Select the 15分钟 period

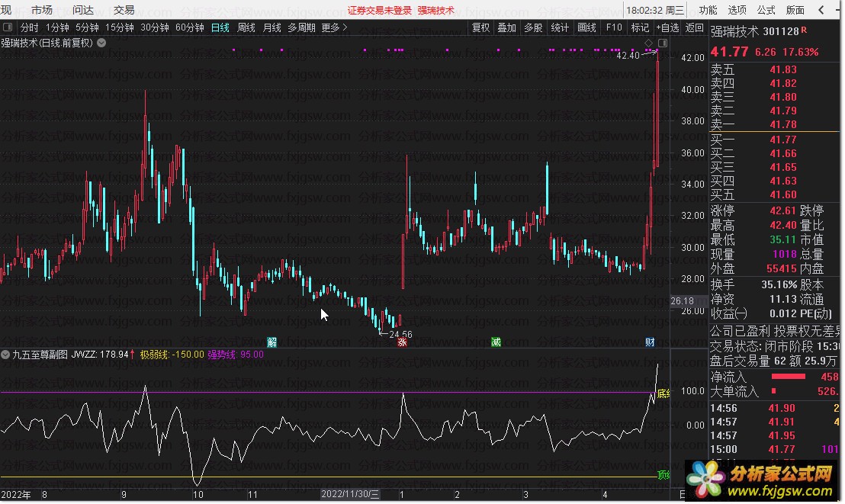tap(120, 27)
